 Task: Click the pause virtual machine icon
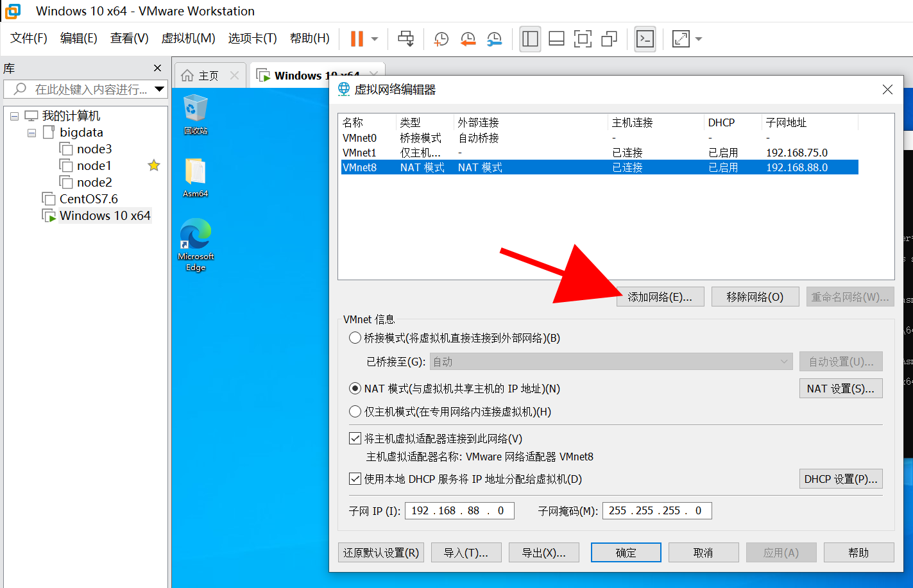pos(357,38)
